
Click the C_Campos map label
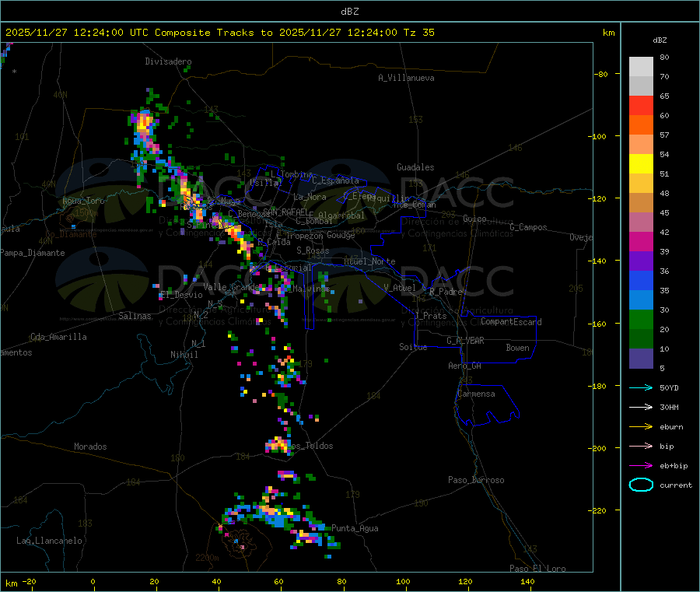[x=529, y=227]
